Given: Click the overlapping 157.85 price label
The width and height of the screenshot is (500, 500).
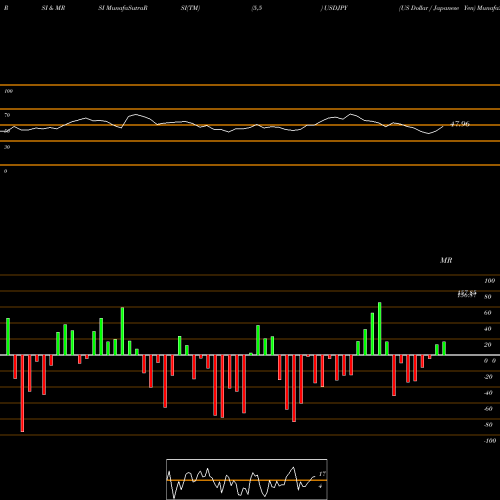Looking at the screenshot, I should (467, 292).
